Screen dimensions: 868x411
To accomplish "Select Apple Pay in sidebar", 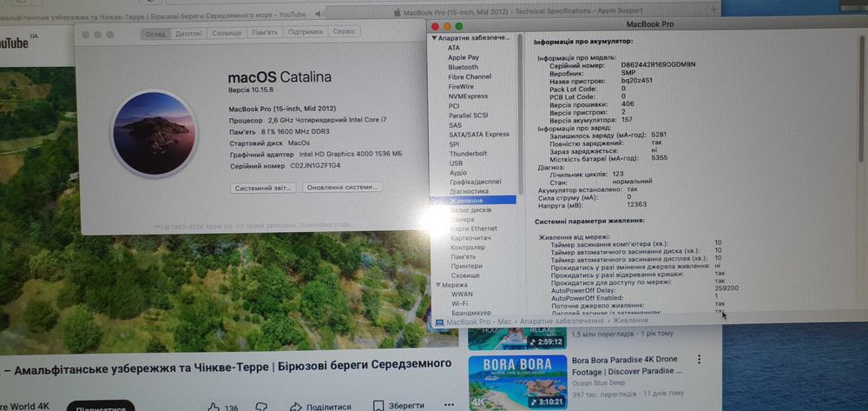I will tap(464, 57).
